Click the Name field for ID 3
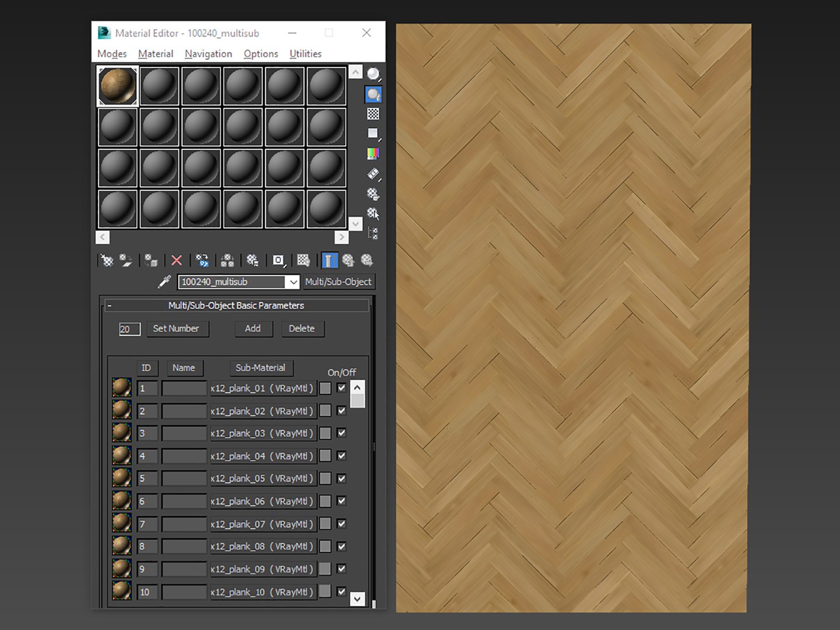 click(184, 433)
